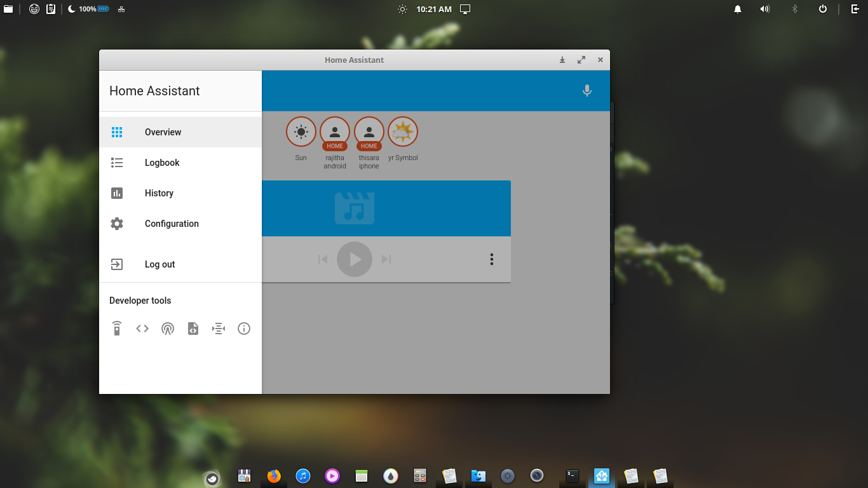Open Firefox from the dock
This screenshot has height=488, width=868.
coord(274,475)
